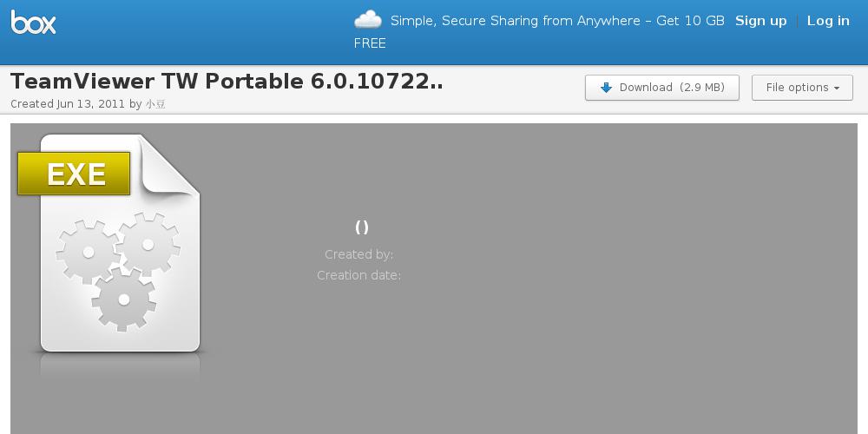Image resolution: width=868 pixels, height=434 pixels.
Task: Expand the File options dropdown
Action: tap(802, 88)
